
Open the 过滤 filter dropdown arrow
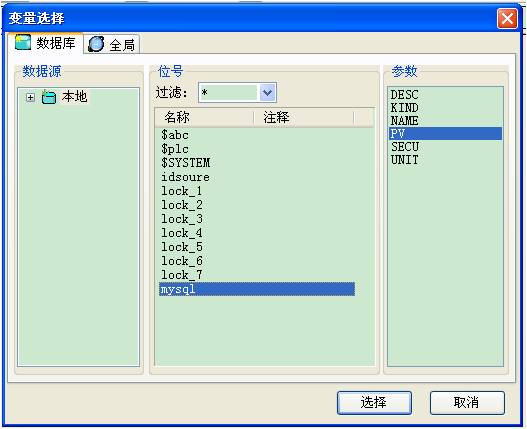tap(267, 92)
